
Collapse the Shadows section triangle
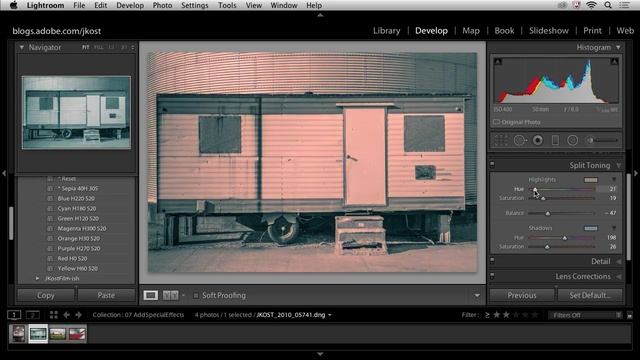coord(614,228)
